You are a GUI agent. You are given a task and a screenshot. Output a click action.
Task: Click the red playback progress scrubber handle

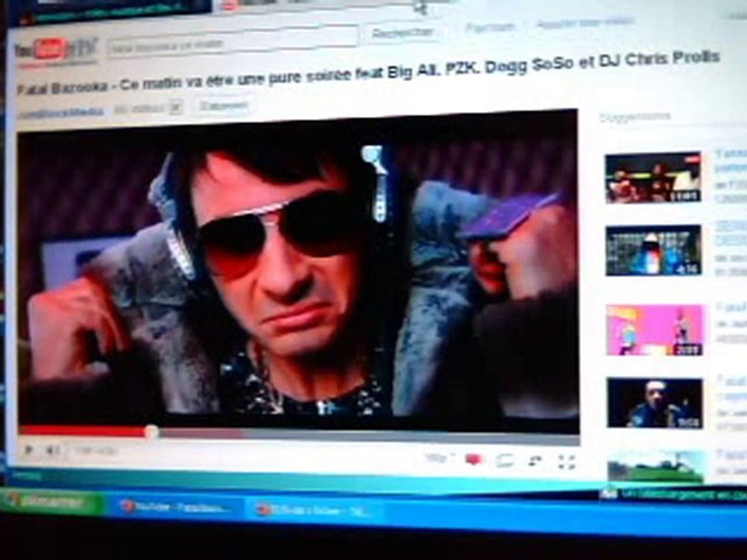152,432
